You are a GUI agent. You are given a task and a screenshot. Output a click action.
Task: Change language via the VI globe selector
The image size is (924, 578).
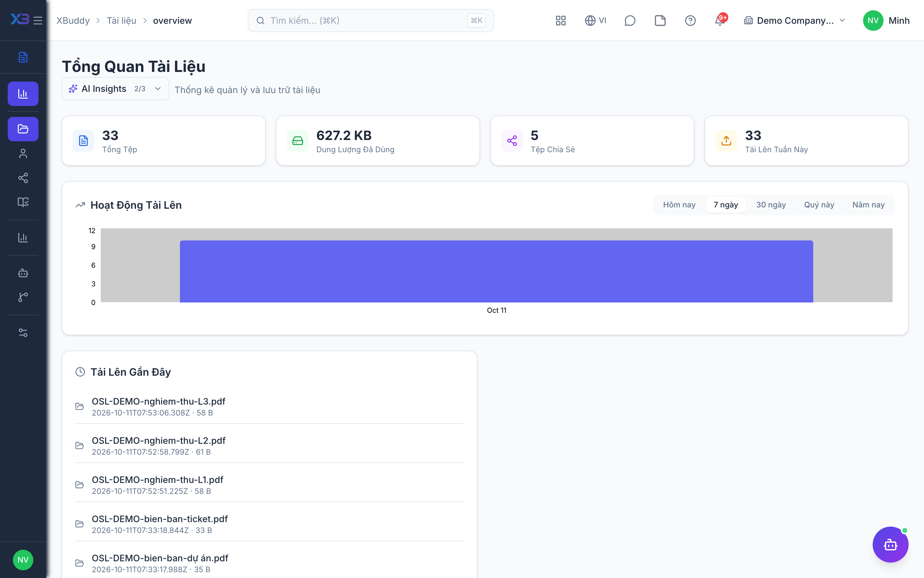[595, 21]
